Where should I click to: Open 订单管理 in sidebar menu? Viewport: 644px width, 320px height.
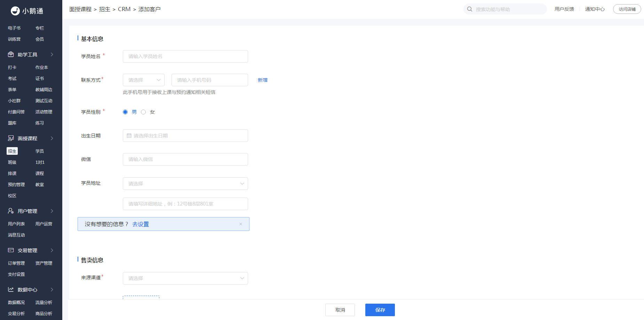[x=16, y=263]
